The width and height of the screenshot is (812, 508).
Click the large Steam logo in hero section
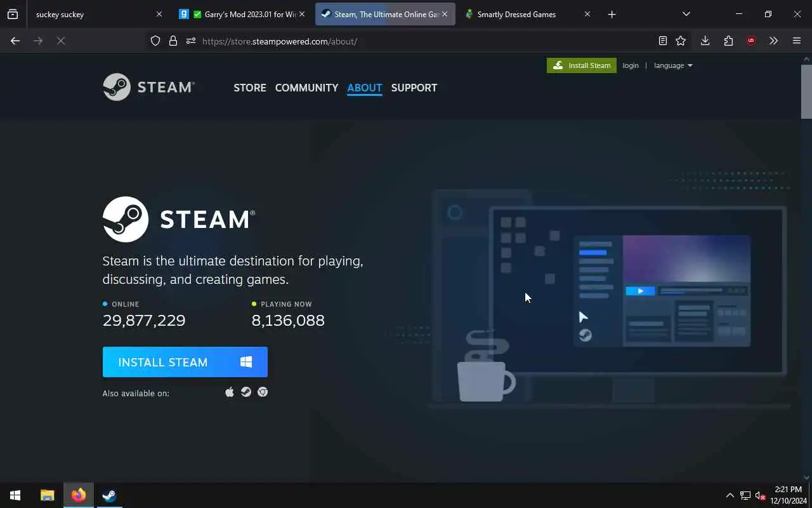pos(179,219)
